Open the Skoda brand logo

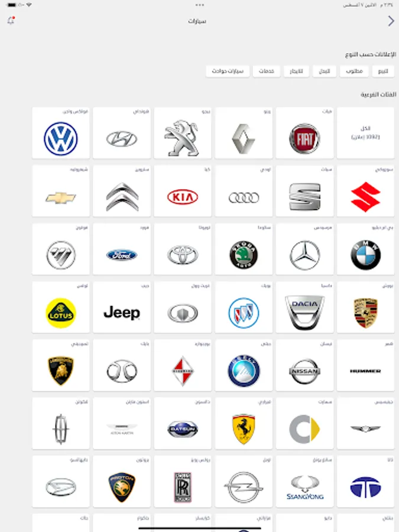pos(244,255)
